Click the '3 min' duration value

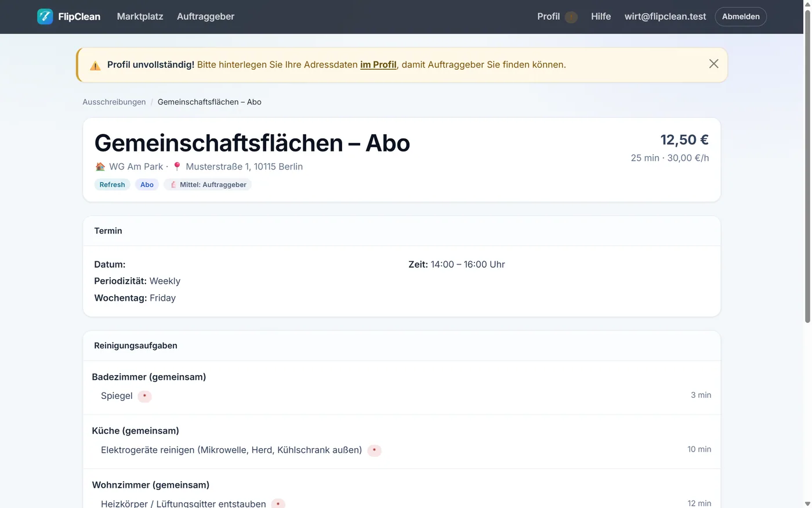[701, 395]
